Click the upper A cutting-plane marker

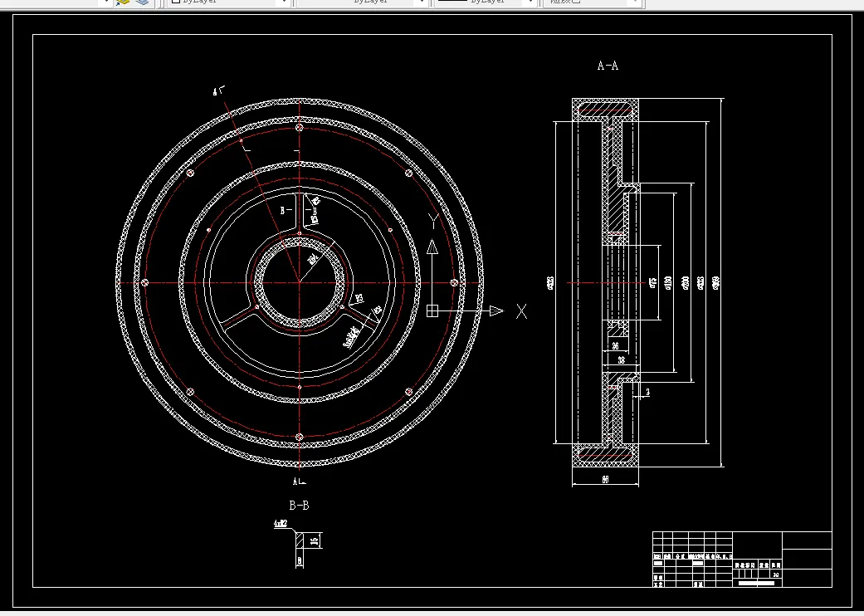pyautogui.click(x=219, y=90)
